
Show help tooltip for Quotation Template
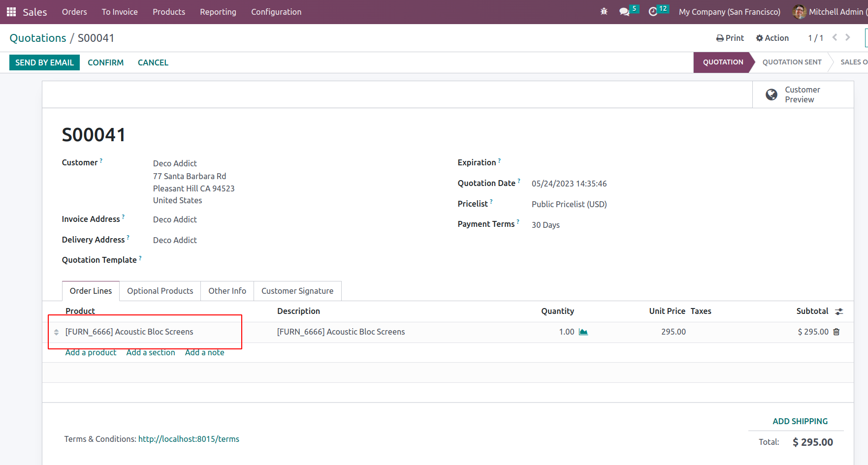click(140, 258)
